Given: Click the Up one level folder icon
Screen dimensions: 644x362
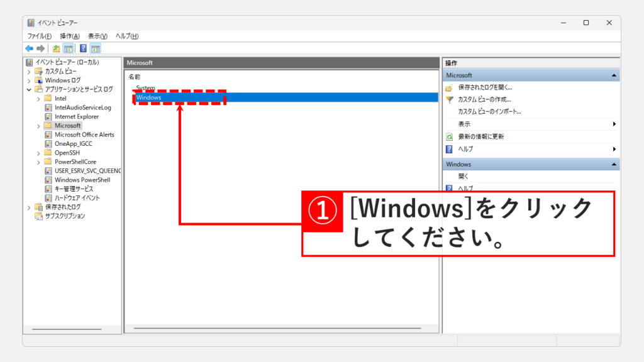Looking at the screenshot, I should (56, 48).
